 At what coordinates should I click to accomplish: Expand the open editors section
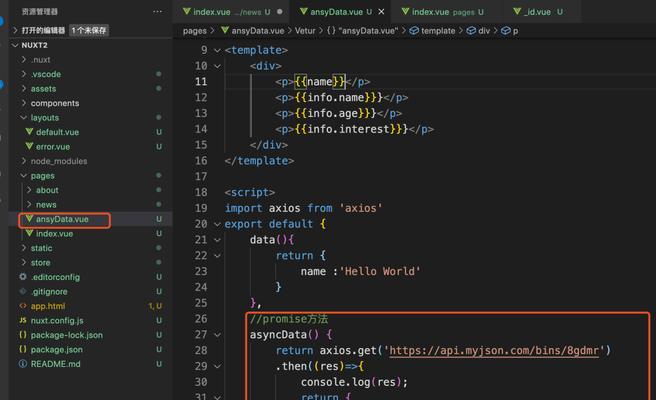coord(15,30)
